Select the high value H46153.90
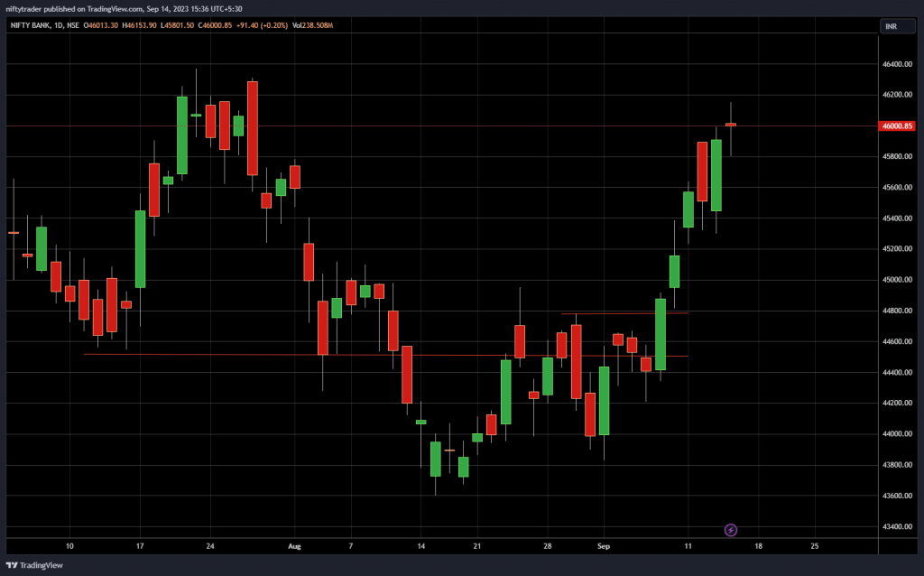Screen dimensions: 924x576 click(139, 25)
